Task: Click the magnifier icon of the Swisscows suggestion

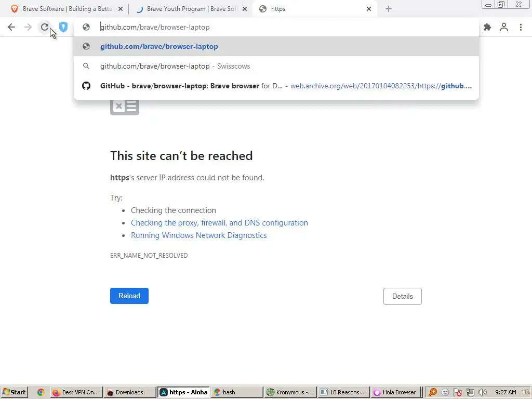Action: (86, 66)
